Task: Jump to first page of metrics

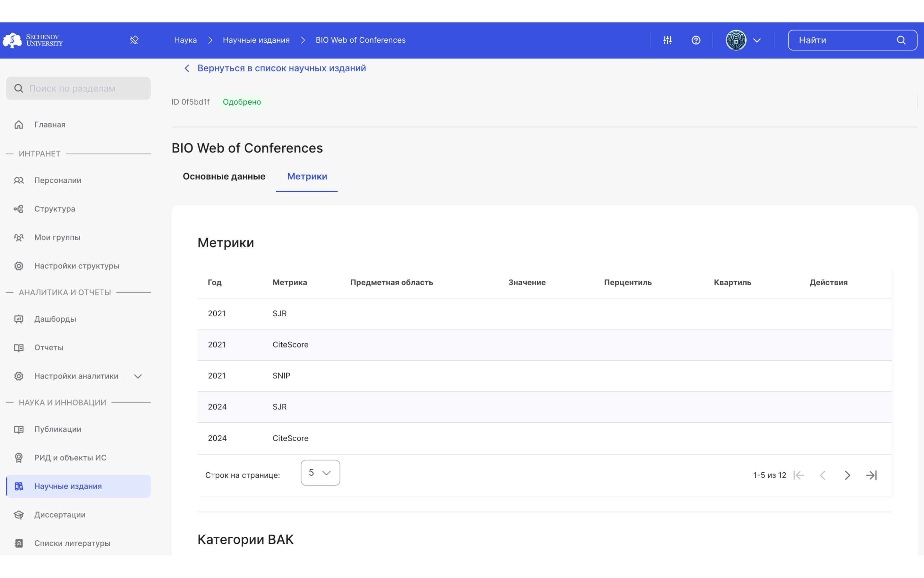Action: [799, 475]
